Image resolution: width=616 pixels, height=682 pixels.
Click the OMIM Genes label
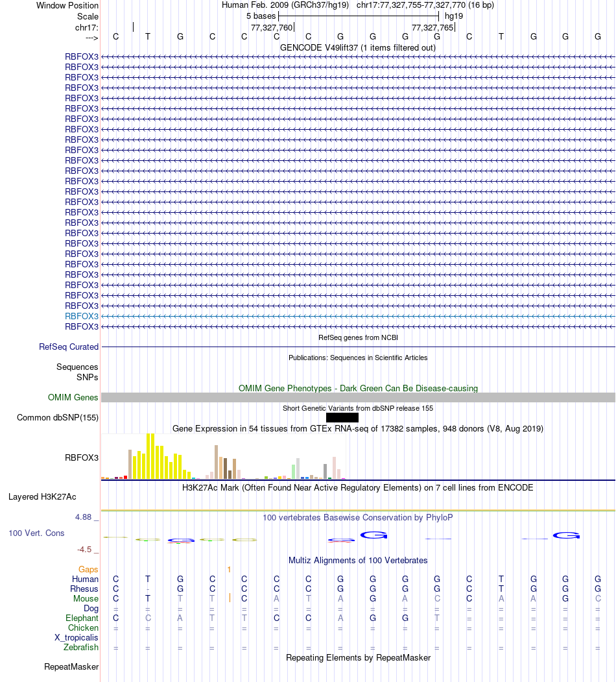tap(73, 397)
